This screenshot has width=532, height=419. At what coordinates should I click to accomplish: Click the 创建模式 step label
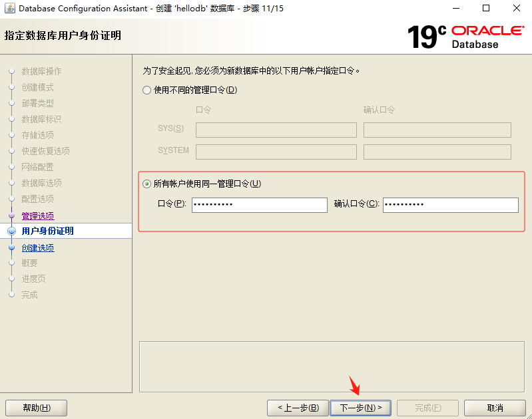[38, 87]
